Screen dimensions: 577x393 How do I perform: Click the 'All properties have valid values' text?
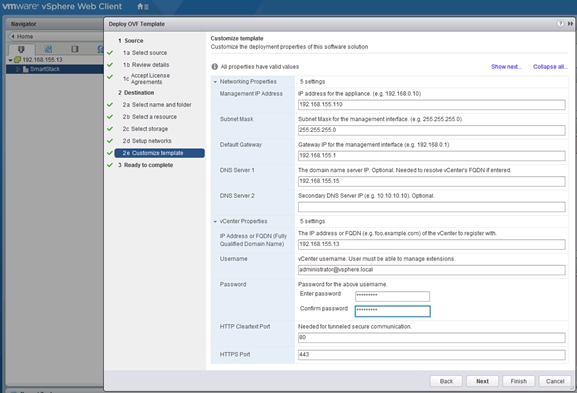pos(259,67)
